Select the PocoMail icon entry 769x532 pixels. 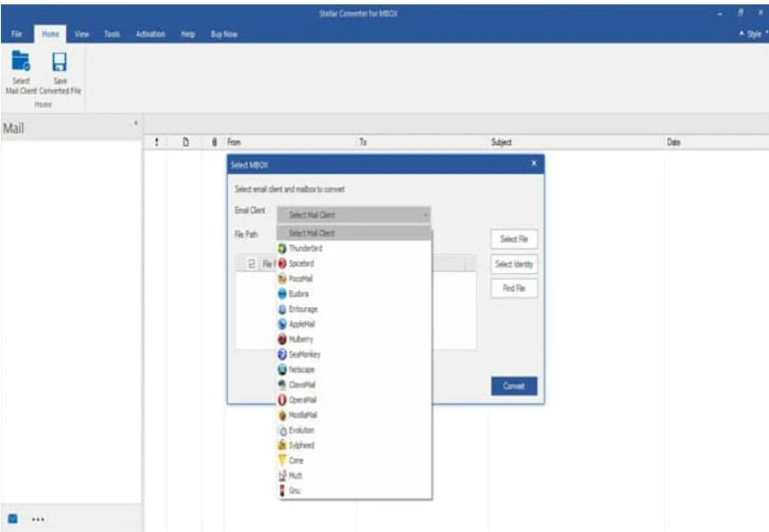click(282, 279)
